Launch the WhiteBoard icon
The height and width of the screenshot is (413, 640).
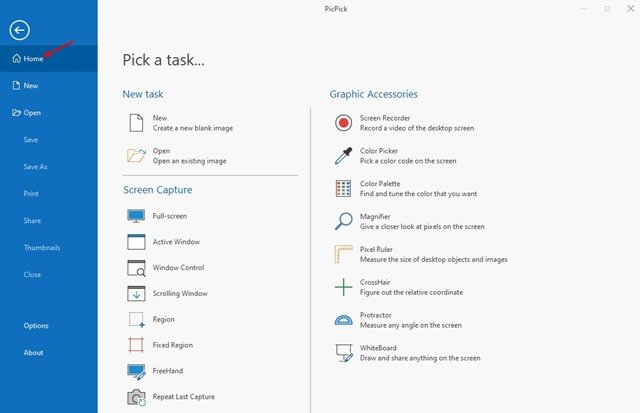343,353
